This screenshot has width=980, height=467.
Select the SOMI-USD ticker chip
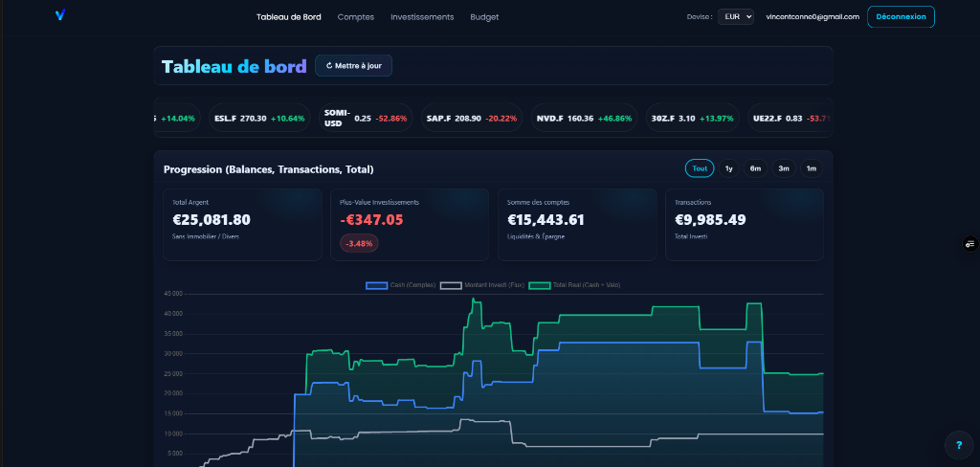(365, 118)
